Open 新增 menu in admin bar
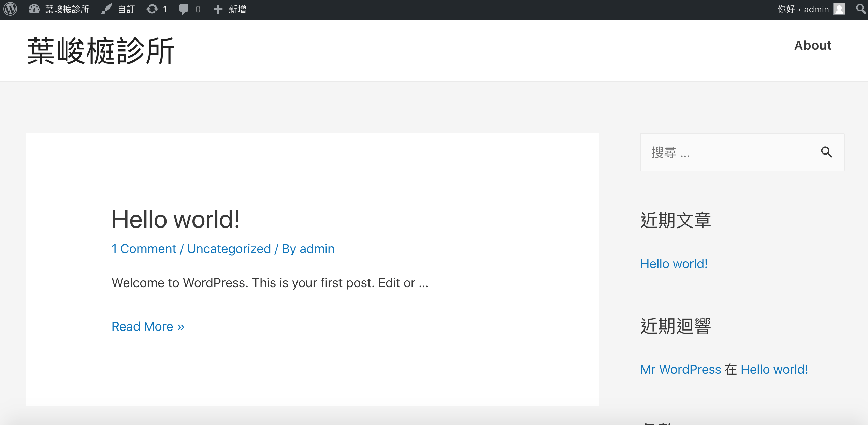 [x=237, y=9]
